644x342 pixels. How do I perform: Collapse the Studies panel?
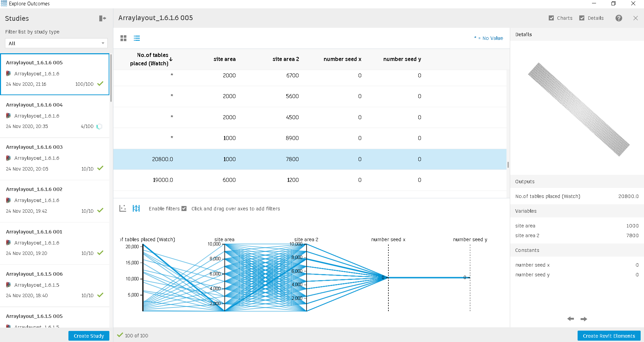pos(102,18)
